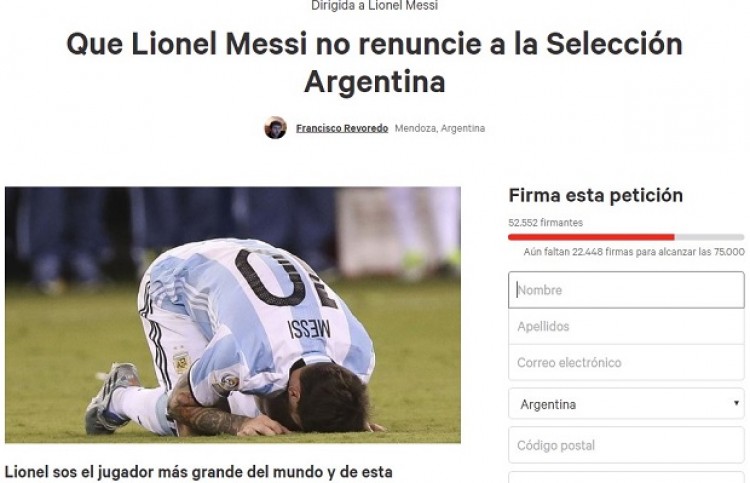Screen dimensions: 750x483
Task: Click the unfilled gray part of progress bar
Action: click(709, 237)
